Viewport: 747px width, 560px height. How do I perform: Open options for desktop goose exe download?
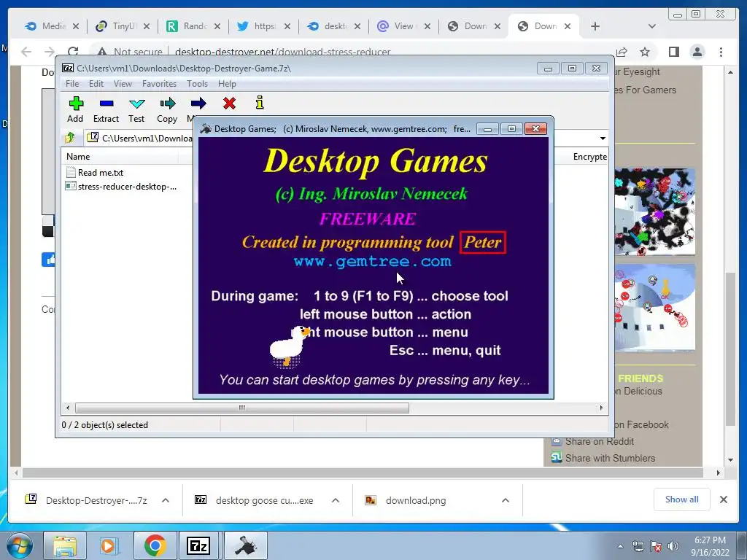click(x=336, y=500)
